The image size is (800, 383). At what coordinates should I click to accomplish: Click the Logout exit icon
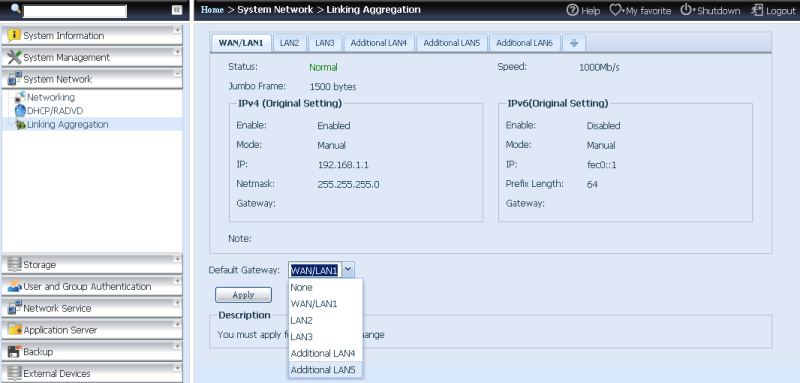pos(757,10)
